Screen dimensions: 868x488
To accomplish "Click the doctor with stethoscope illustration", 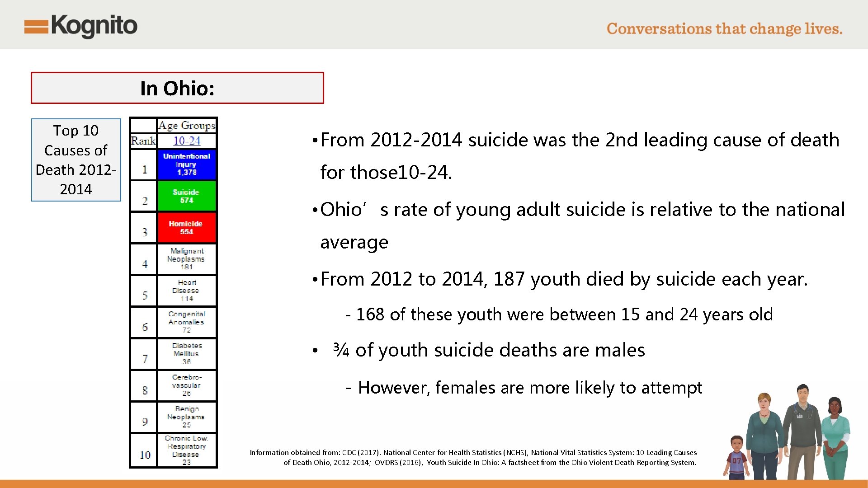I will pyautogui.click(x=803, y=432).
